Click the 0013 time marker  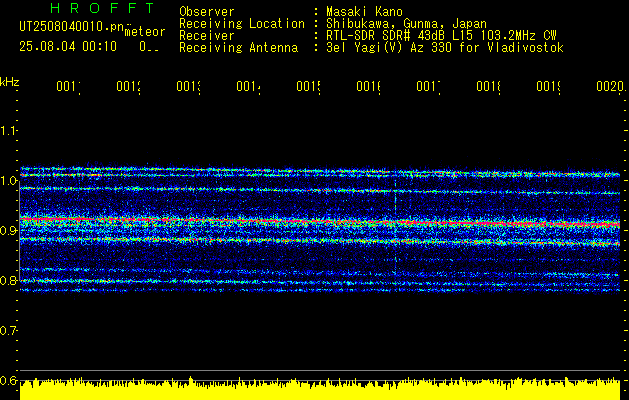tap(189, 86)
